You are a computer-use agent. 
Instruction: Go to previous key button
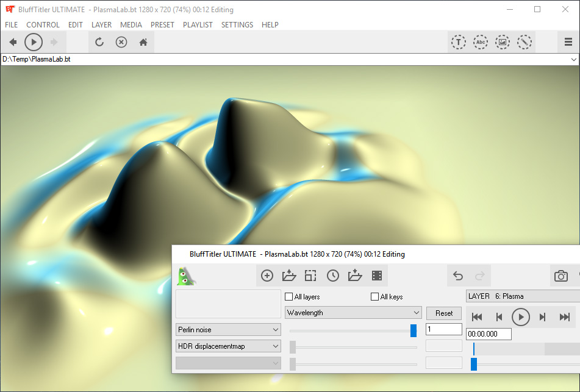[499, 317]
